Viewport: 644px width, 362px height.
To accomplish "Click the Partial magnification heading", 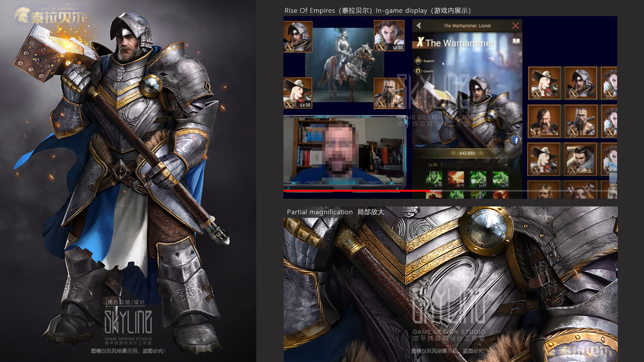I will point(335,212).
